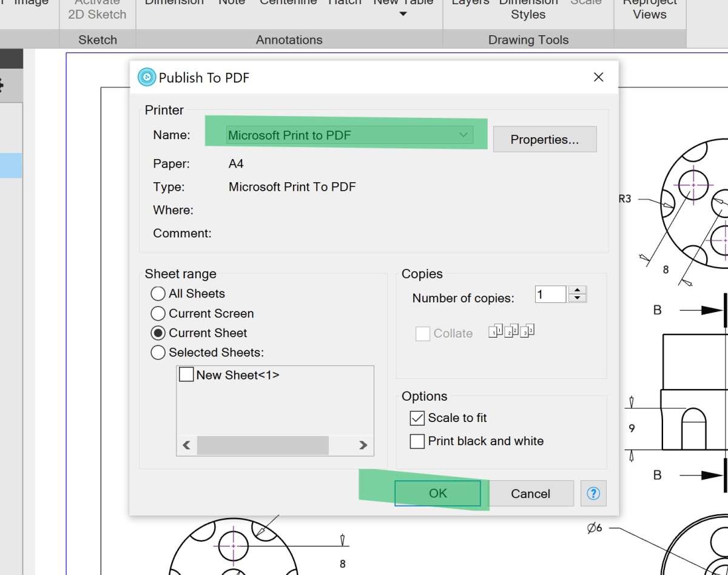The height and width of the screenshot is (575, 728).
Task: Click the Microsoft Print To PDF type text
Action: [292, 186]
